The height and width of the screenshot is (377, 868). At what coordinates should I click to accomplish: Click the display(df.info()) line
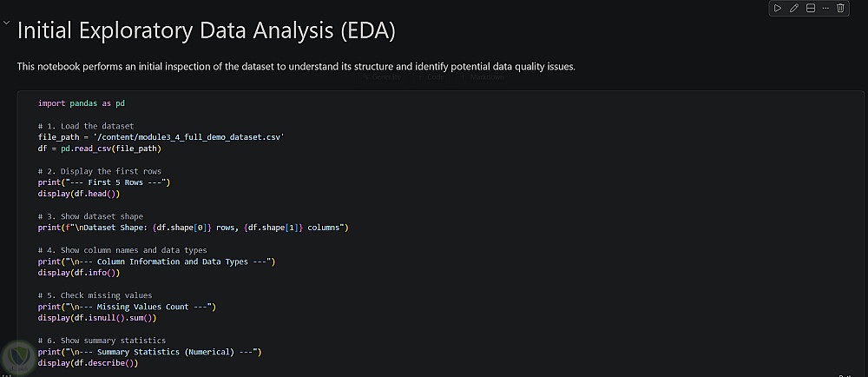click(79, 273)
